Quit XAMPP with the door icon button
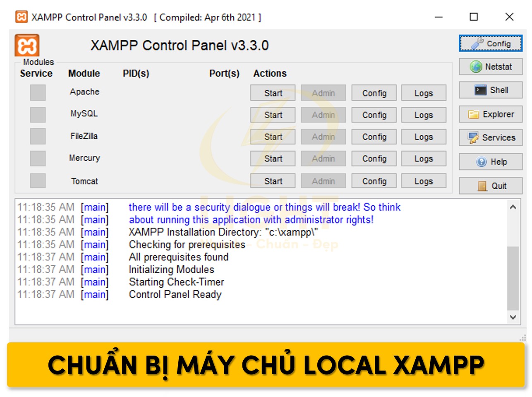 [490, 186]
